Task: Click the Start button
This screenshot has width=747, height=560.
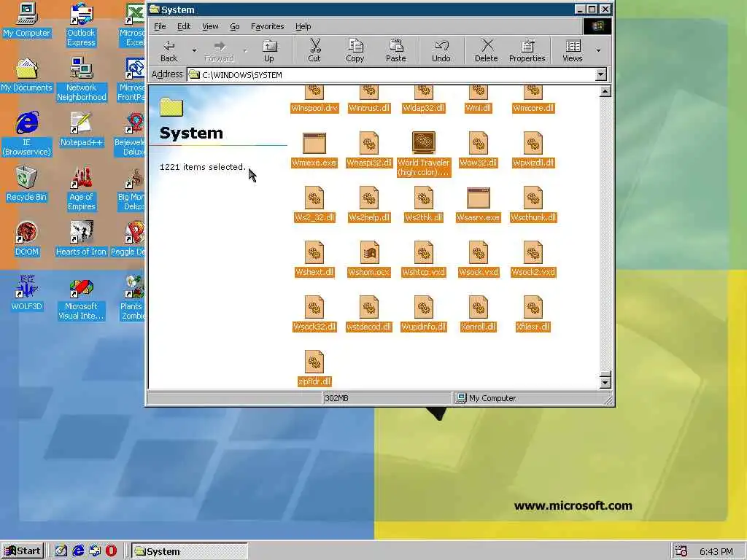Action: point(23,551)
